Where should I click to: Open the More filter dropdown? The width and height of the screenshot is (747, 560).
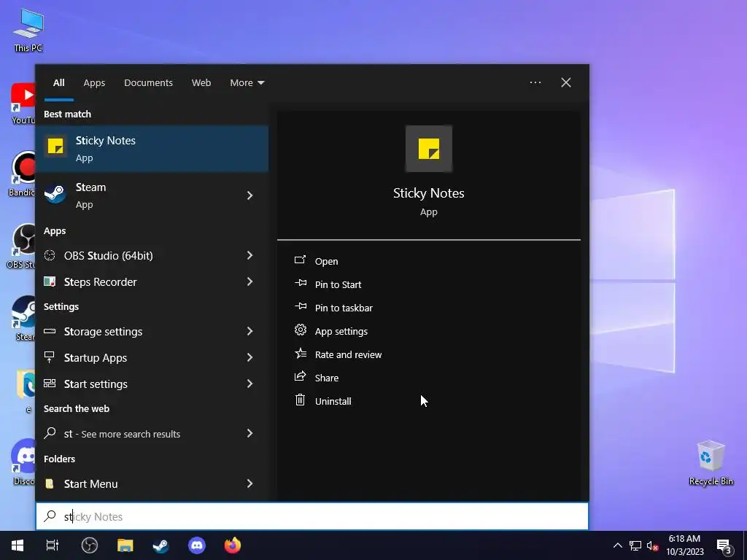click(x=247, y=83)
